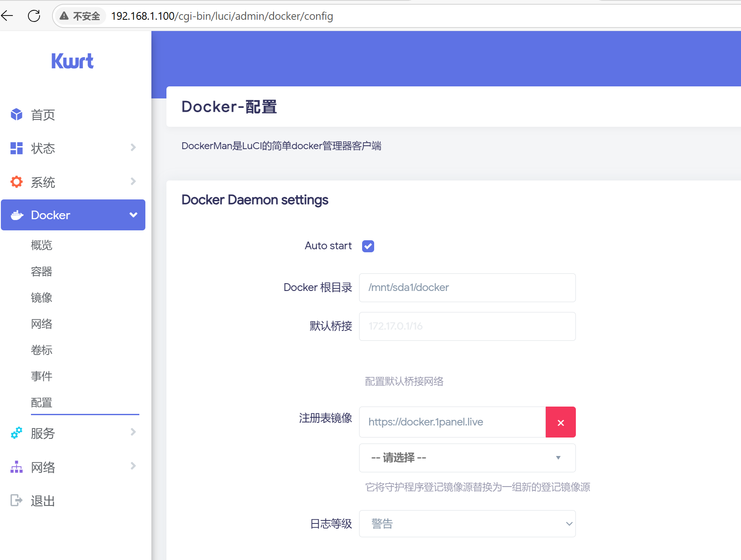Click the 不安全 warning icon in address bar
741x560 pixels.
click(64, 15)
